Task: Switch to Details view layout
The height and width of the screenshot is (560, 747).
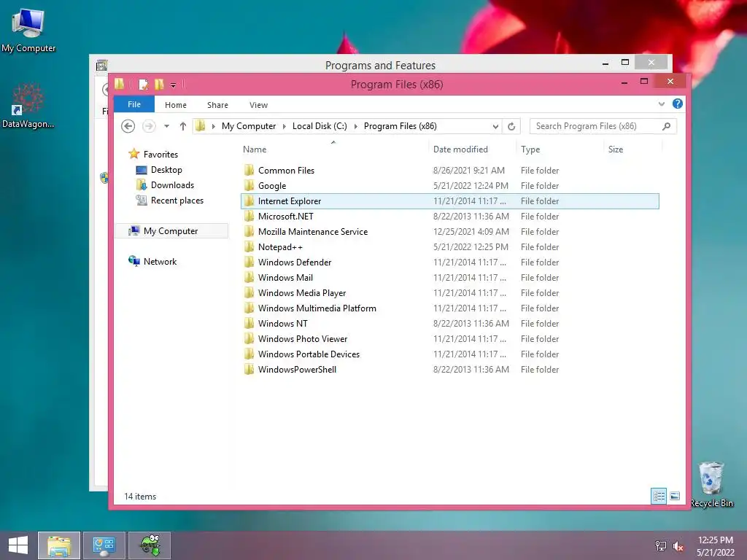Action: click(x=659, y=496)
